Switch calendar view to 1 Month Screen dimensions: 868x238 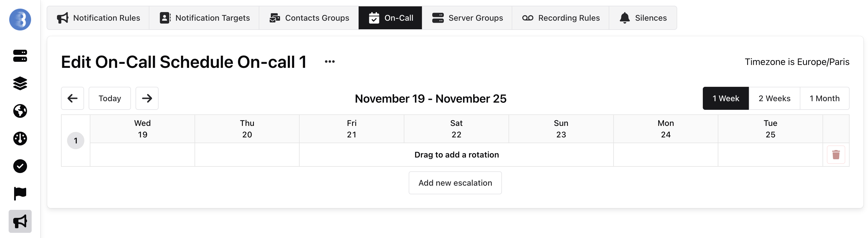[824, 98]
